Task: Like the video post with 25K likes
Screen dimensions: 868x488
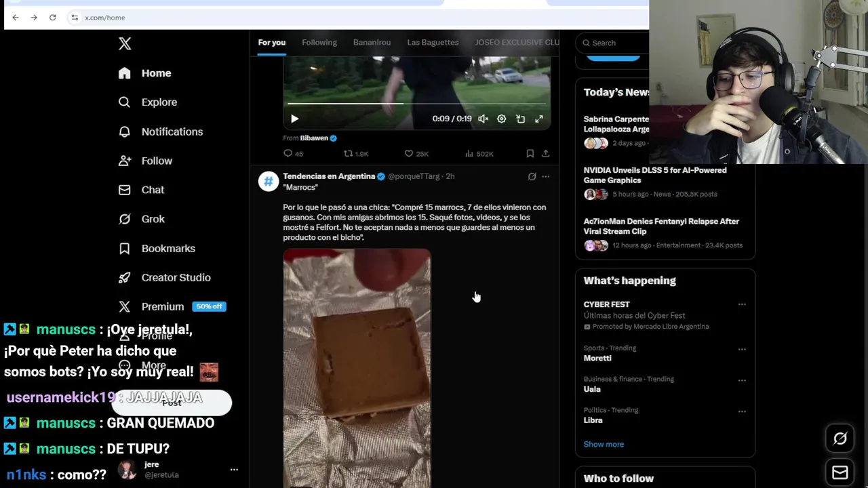Action: click(x=416, y=154)
